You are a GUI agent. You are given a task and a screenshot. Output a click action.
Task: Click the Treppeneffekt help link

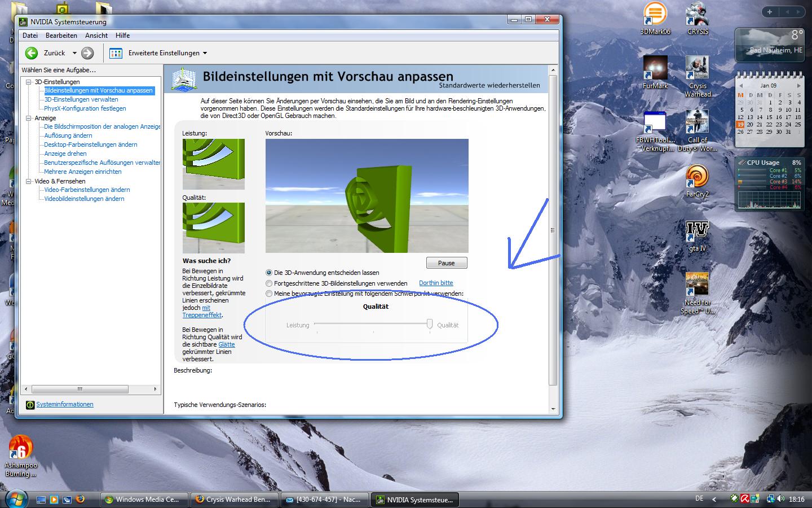coord(202,315)
